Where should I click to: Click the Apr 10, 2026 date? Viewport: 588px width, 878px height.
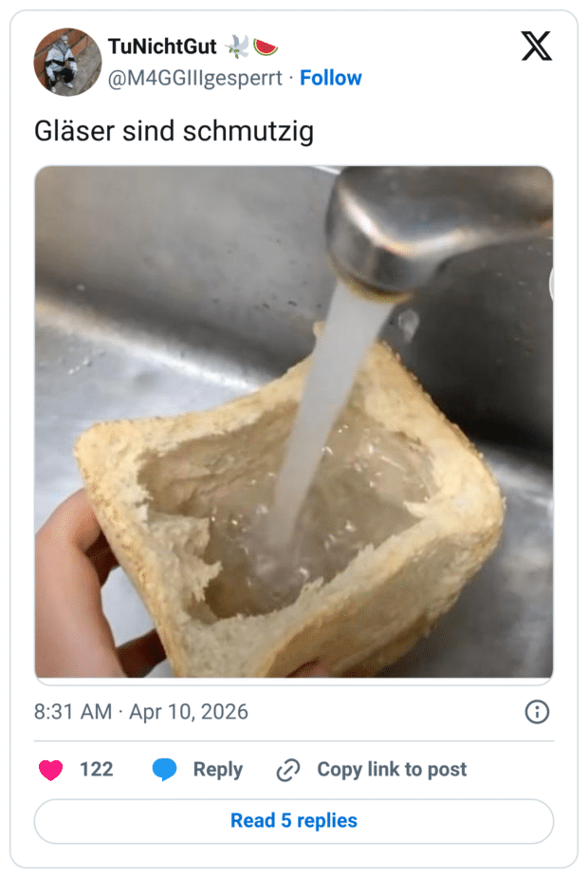click(189, 712)
